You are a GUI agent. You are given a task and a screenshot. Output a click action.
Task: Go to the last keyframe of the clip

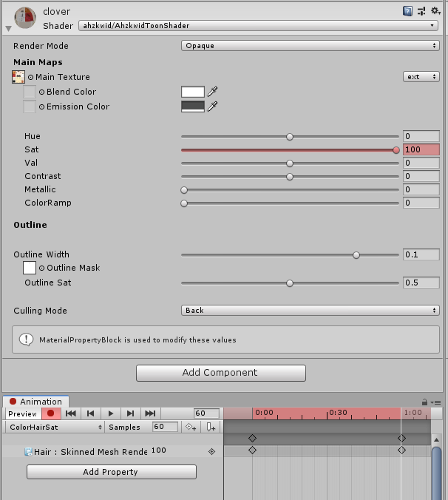[150, 413]
